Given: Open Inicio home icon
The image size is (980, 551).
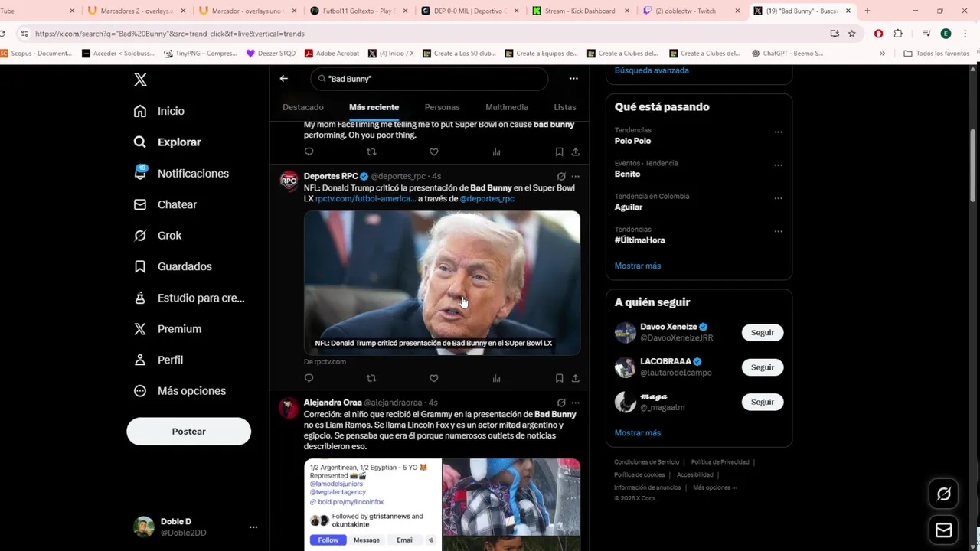Looking at the screenshot, I should pos(140,111).
